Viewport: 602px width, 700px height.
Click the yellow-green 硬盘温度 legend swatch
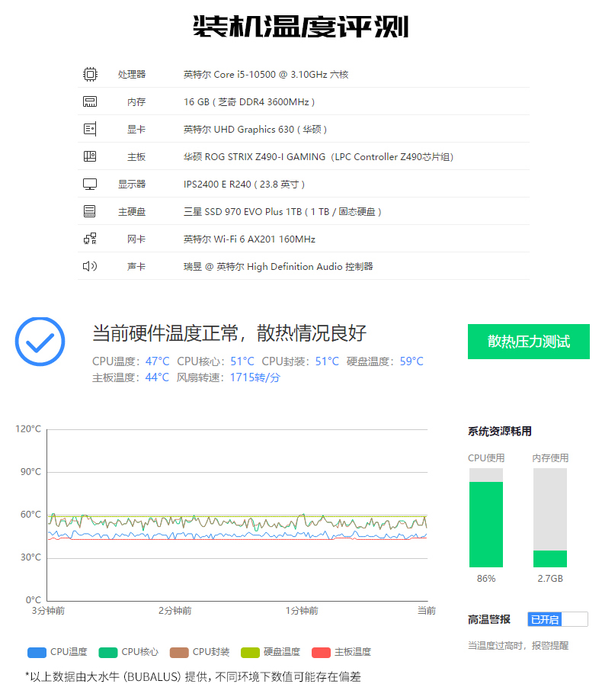pyautogui.click(x=250, y=652)
